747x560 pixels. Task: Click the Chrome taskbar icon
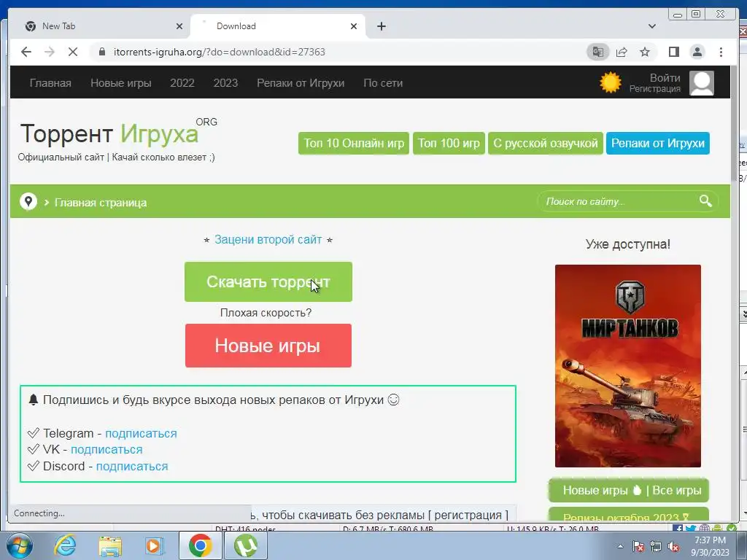(x=200, y=545)
